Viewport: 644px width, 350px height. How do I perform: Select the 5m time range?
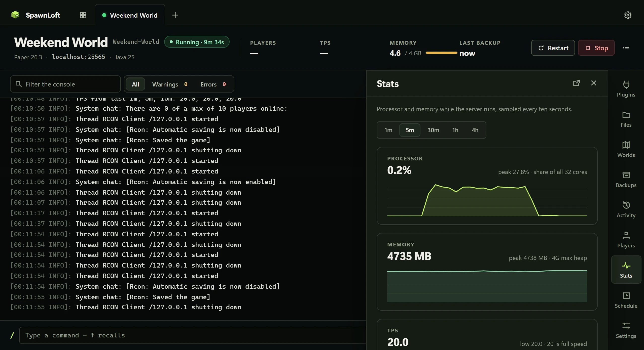pos(410,130)
